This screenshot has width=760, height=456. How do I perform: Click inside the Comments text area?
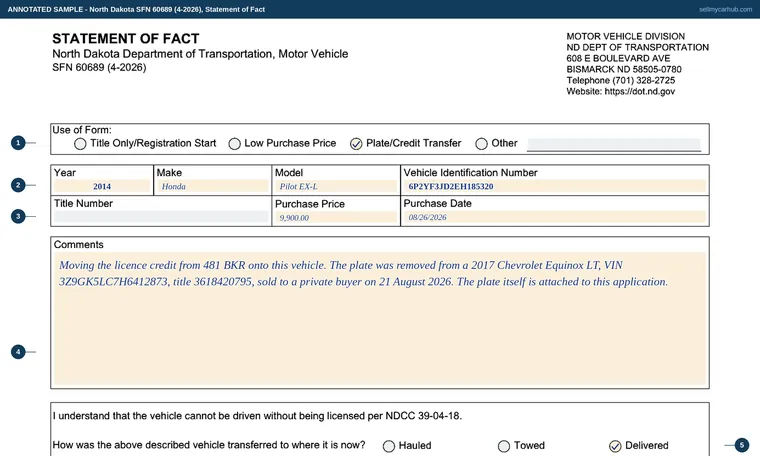click(x=380, y=318)
